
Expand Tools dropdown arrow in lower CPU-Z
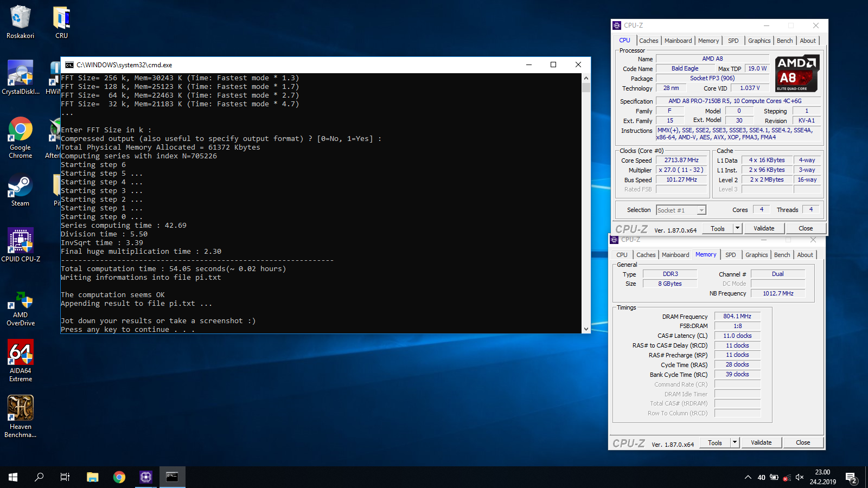[x=735, y=442]
